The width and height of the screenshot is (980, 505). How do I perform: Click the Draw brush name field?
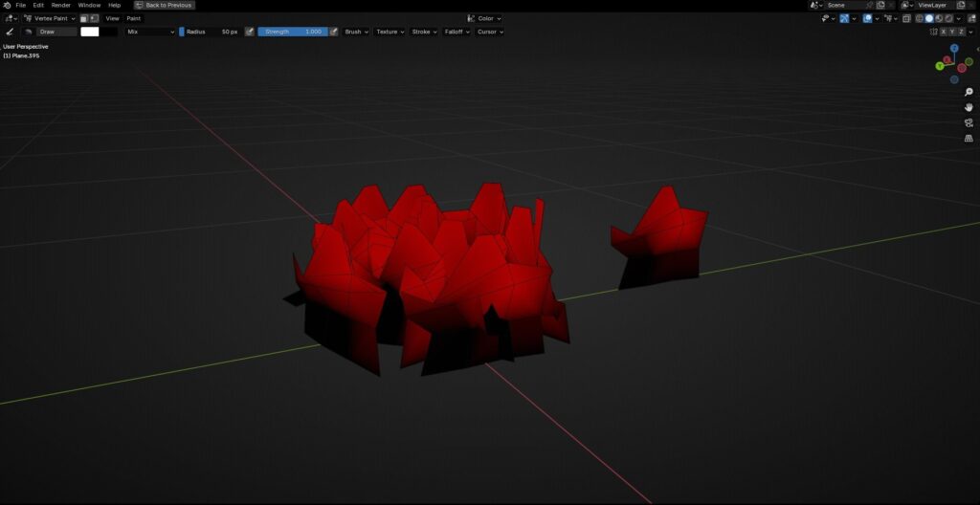[56, 32]
